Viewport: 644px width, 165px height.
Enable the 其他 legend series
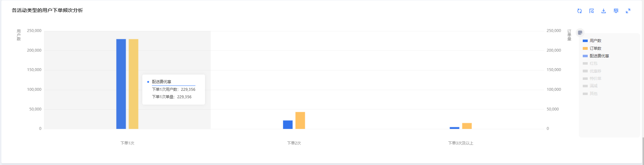[593, 94]
